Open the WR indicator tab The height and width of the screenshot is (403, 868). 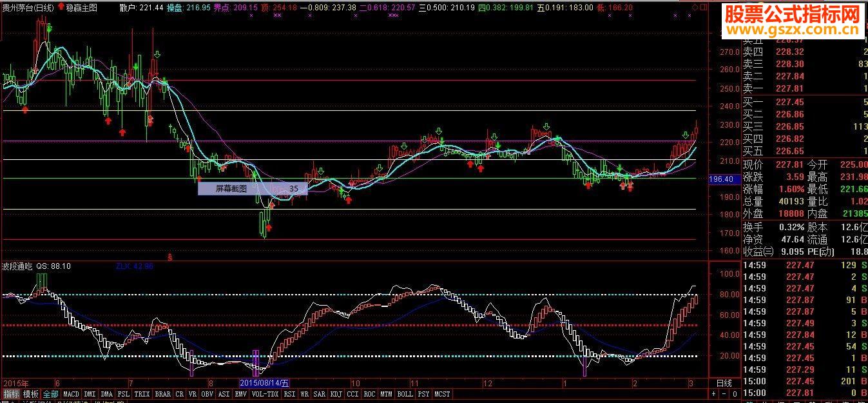pyautogui.click(x=305, y=393)
